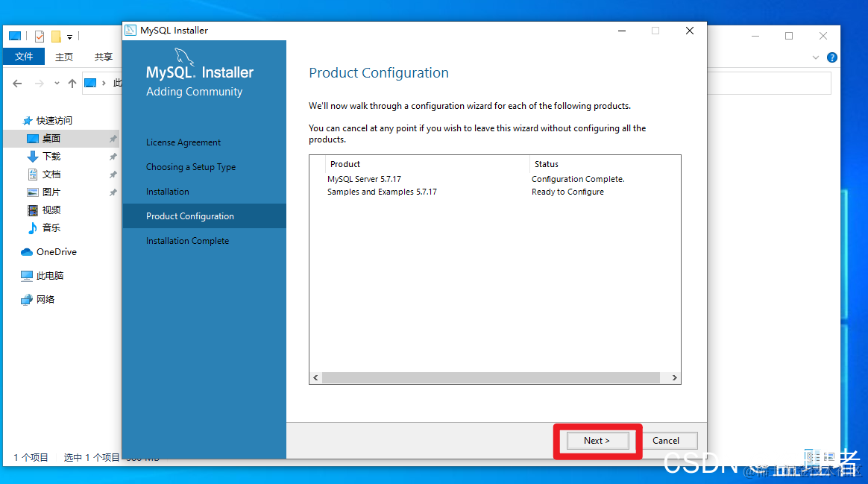This screenshot has height=484, width=868.
Task: Click address bar computer icon
Action: coord(90,83)
